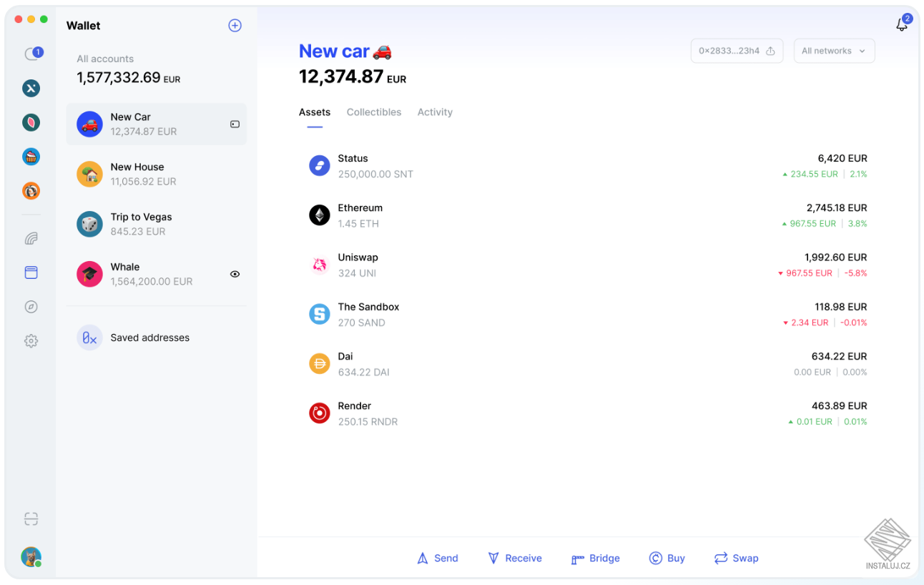
Task: Click the Whale graduation cap avatar
Action: [89, 274]
